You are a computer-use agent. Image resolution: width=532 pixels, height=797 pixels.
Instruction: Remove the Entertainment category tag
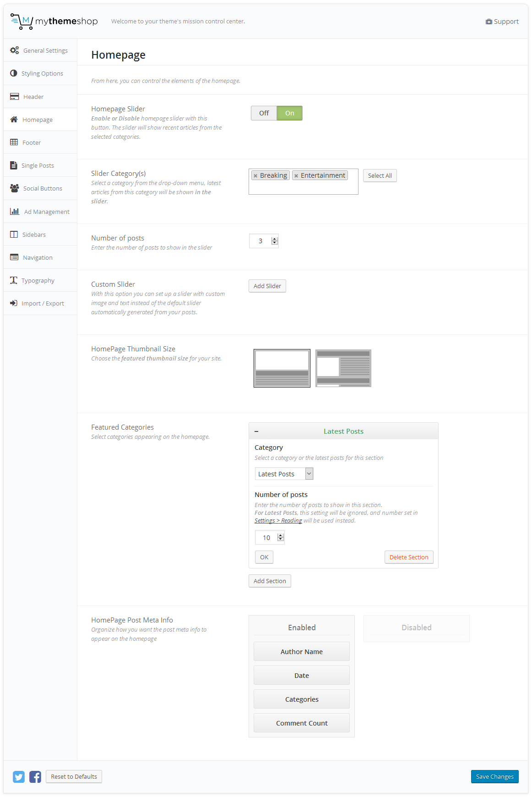click(296, 176)
